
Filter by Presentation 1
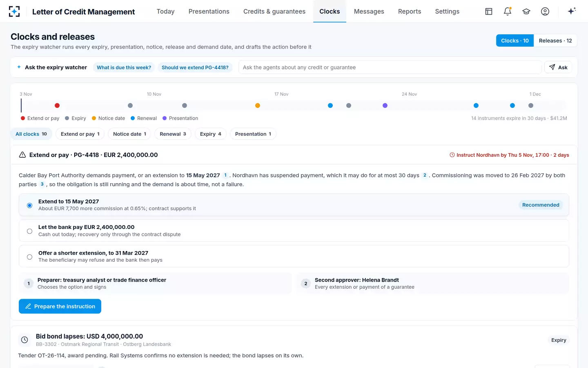pyautogui.click(x=253, y=134)
